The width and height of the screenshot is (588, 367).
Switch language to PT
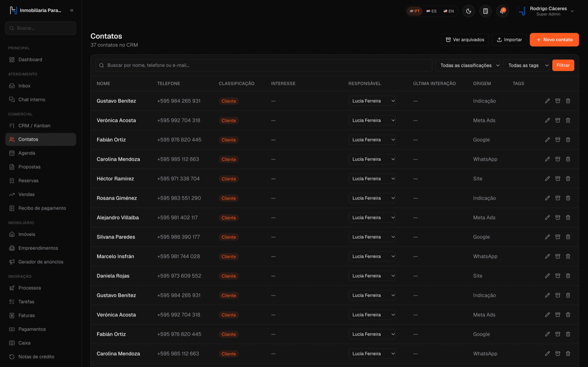pos(415,11)
